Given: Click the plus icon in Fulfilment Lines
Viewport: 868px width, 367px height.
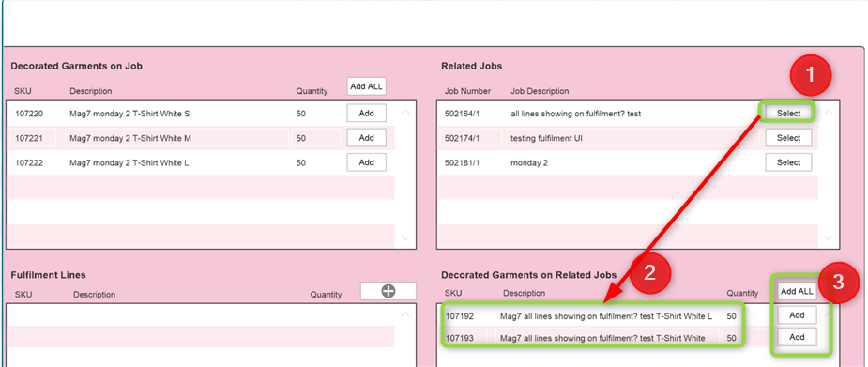Looking at the screenshot, I should [388, 291].
